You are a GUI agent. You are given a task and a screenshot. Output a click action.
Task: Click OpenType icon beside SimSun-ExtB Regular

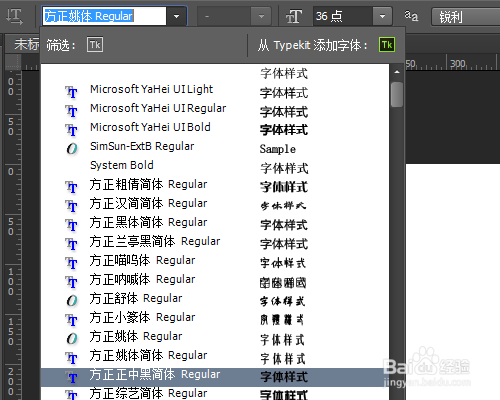click(72, 148)
